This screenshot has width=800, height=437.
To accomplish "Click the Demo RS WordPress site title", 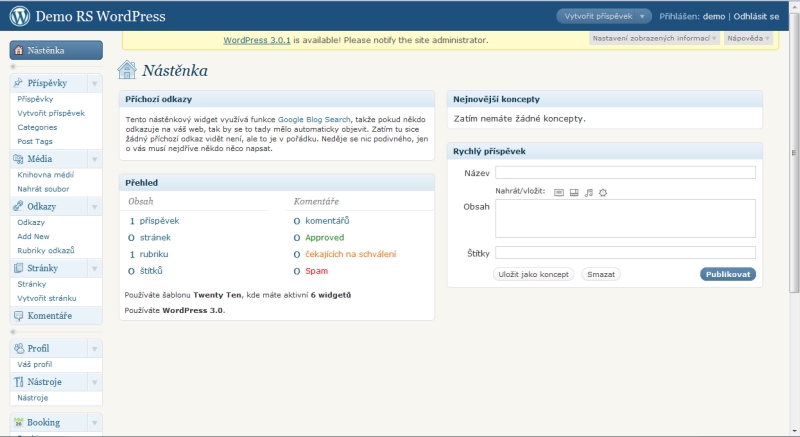I will [100, 16].
